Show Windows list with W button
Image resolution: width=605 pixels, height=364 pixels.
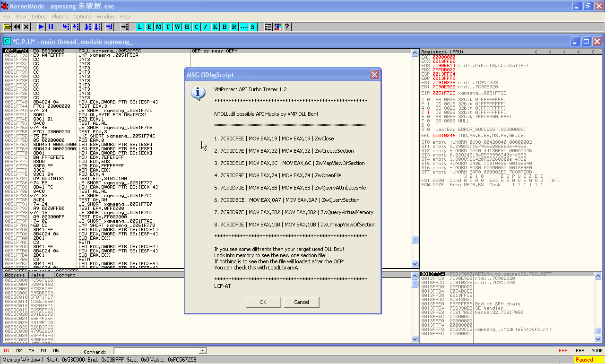[177, 27]
